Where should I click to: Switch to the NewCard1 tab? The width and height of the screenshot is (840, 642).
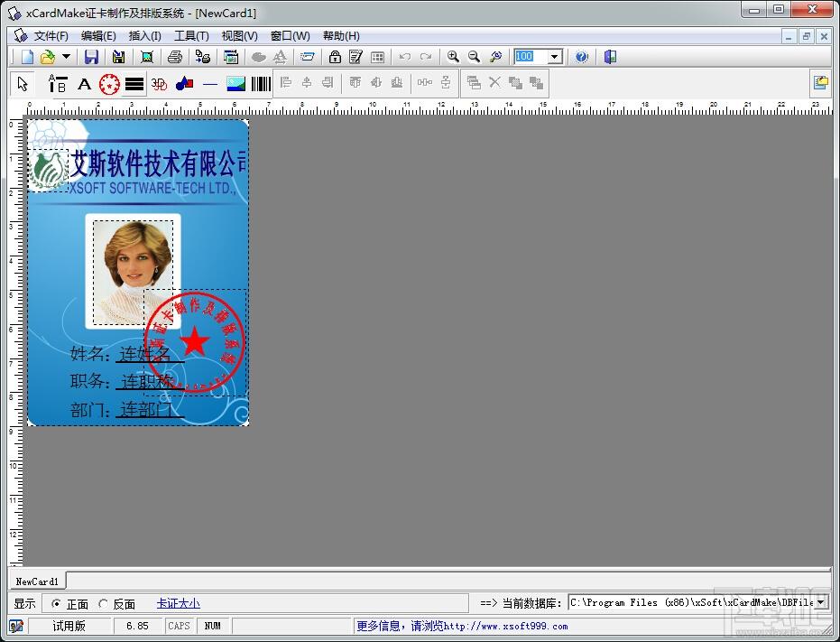click(37, 582)
